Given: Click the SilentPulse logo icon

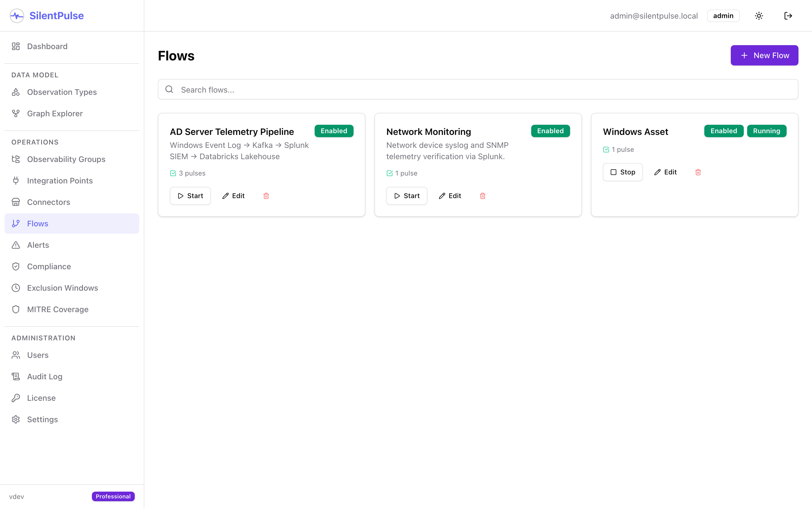Looking at the screenshot, I should (x=17, y=16).
